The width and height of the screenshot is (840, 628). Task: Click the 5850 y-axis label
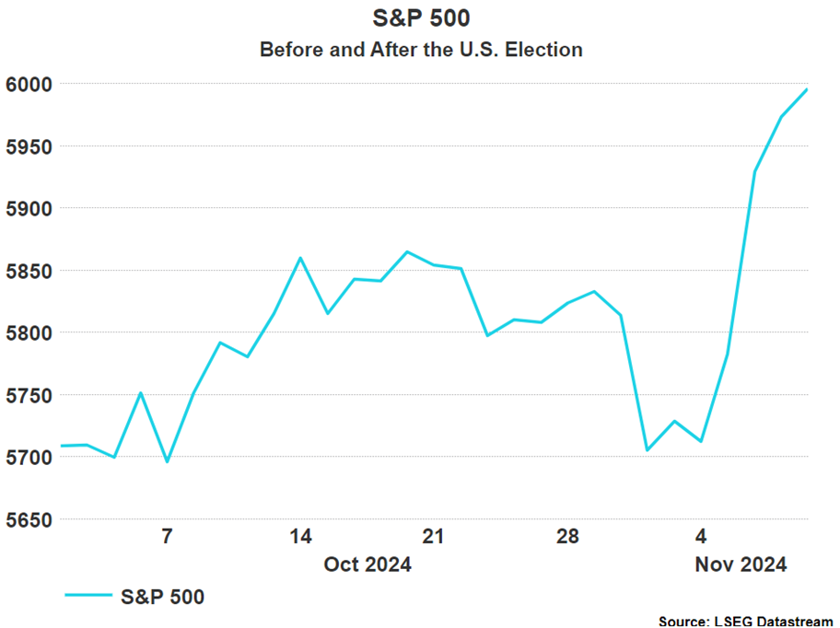29,272
